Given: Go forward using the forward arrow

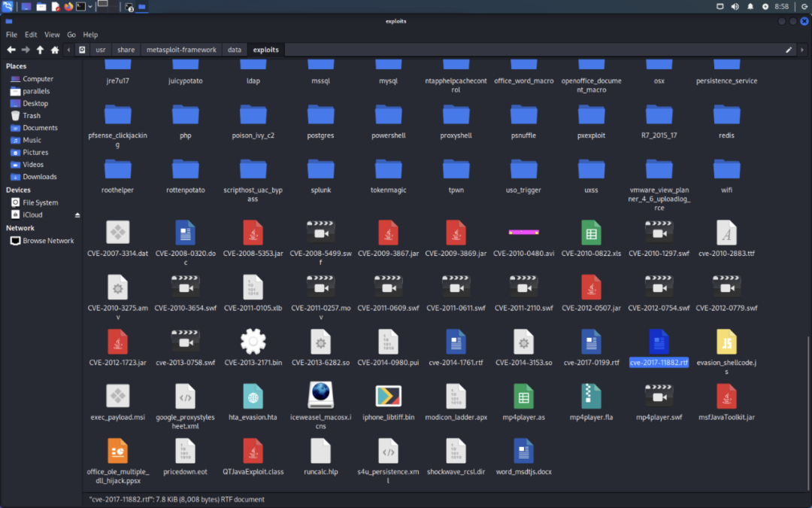Looking at the screenshot, I should 26,50.
